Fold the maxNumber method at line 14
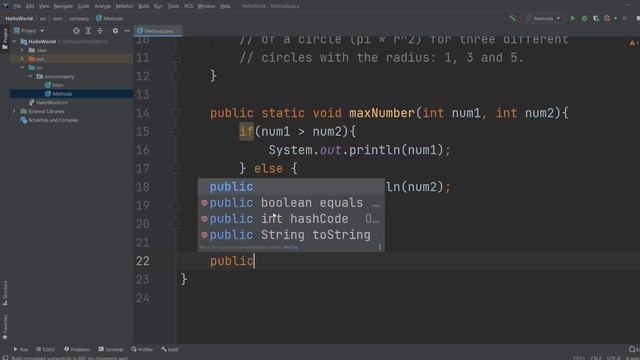Image resolution: width=640 pixels, height=360 pixels. (176, 113)
